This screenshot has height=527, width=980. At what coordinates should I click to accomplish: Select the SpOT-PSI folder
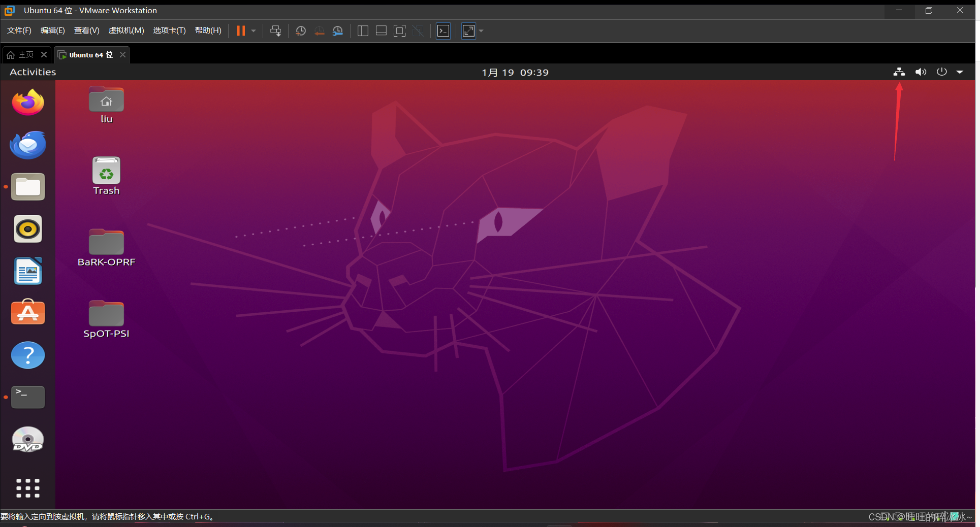click(x=106, y=319)
